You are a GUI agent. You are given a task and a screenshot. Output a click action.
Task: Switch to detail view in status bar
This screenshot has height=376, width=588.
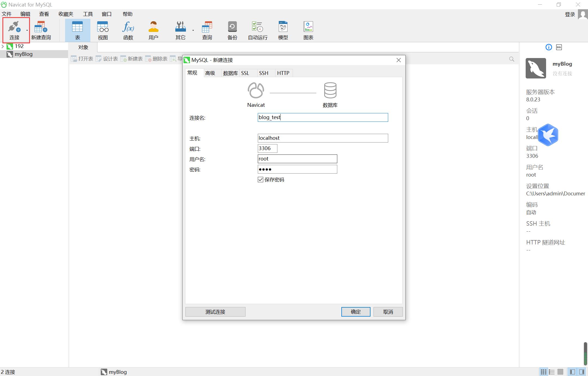pyautogui.click(x=560, y=372)
